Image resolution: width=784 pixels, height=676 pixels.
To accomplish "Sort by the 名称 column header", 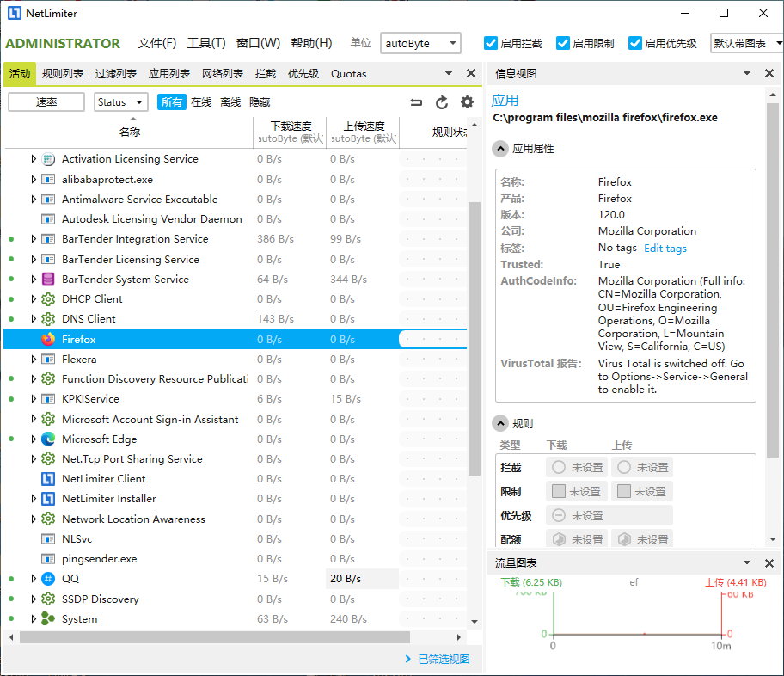I will (x=129, y=132).
